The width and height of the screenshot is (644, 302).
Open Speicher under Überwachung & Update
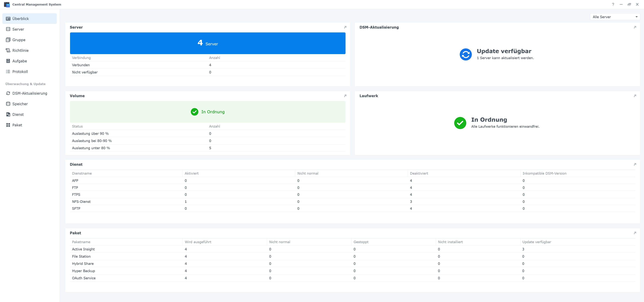(x=20, y=104)
